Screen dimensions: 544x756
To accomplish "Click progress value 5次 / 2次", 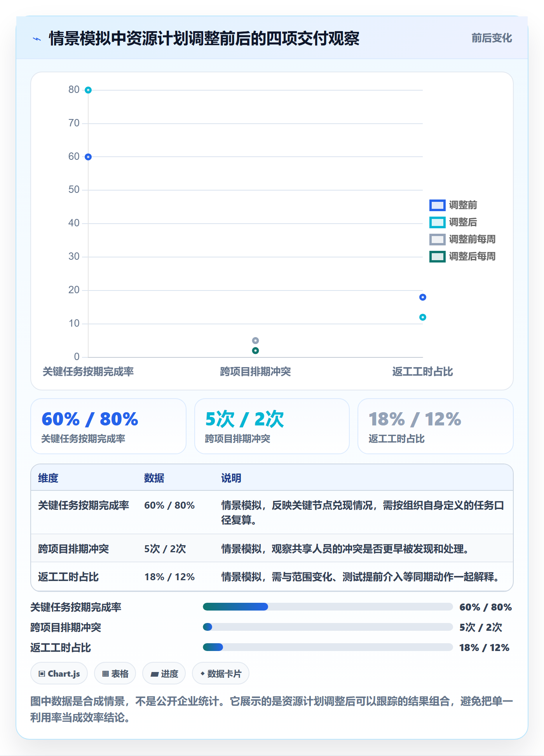I will pos(481,627).
